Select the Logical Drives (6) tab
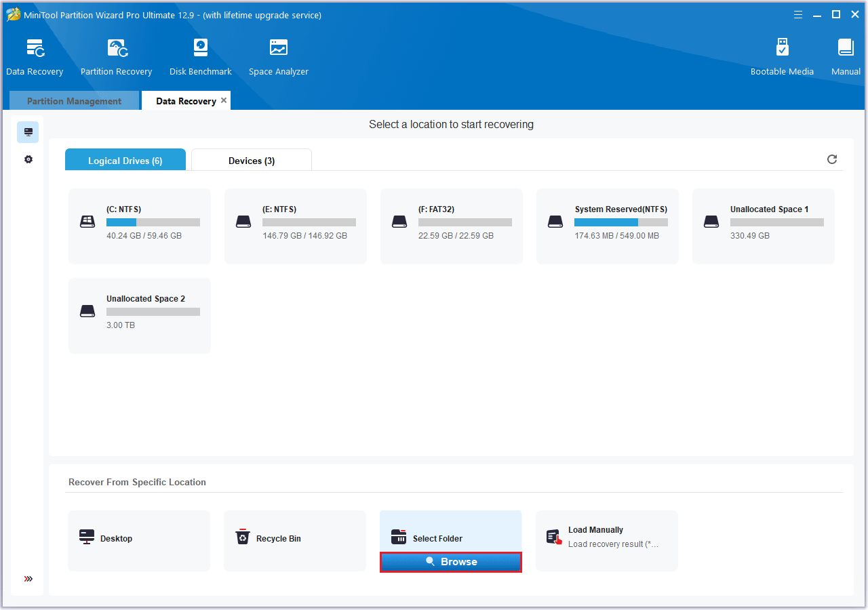The width and height of the screenshot is (868, 610). coord(125,161)
